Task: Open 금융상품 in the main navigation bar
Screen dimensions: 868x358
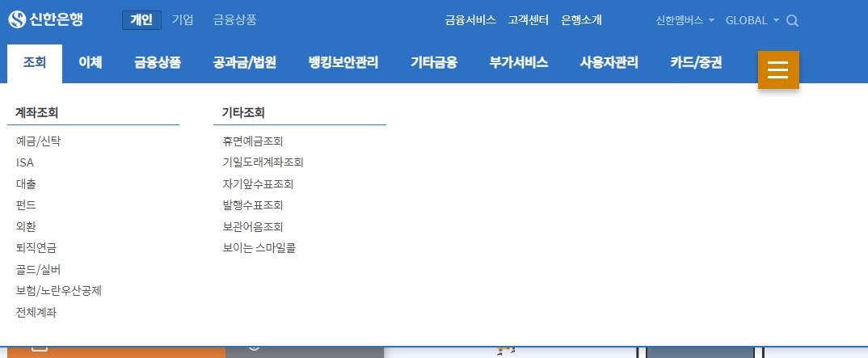Action: click(x=158, y=63)
